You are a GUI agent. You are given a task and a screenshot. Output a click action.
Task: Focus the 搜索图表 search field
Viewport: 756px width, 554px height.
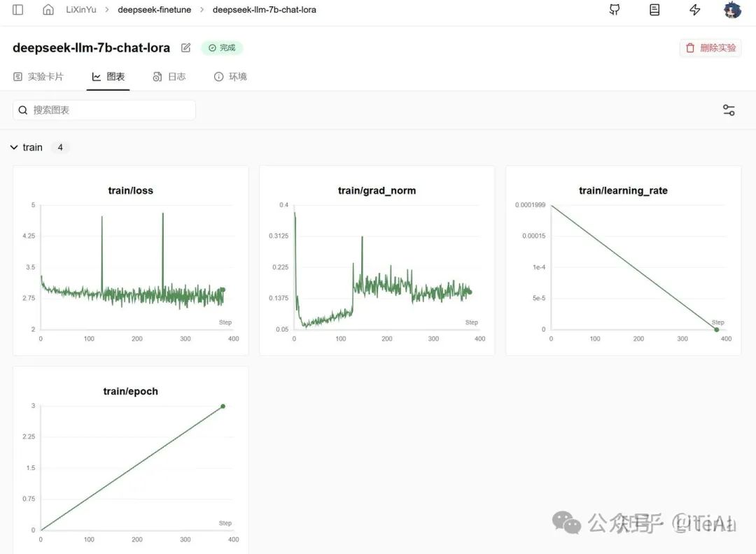pos(104,111)
